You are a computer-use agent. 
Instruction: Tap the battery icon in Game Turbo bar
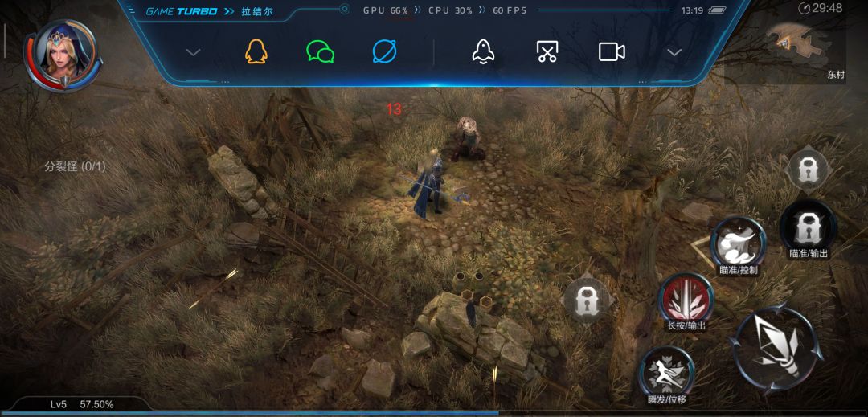pyautogui.click(x=716, y=10)
